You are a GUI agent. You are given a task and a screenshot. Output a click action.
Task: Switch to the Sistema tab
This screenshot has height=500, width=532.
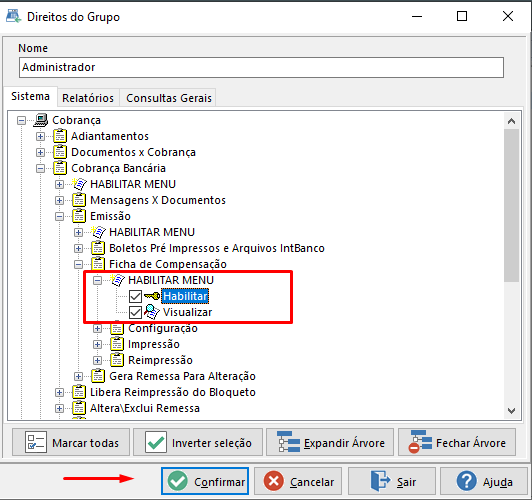(x=31, y=96)
